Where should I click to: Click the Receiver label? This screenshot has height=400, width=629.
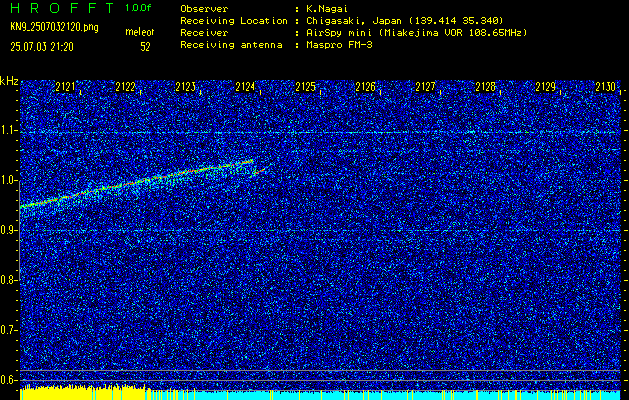point(204,33)
